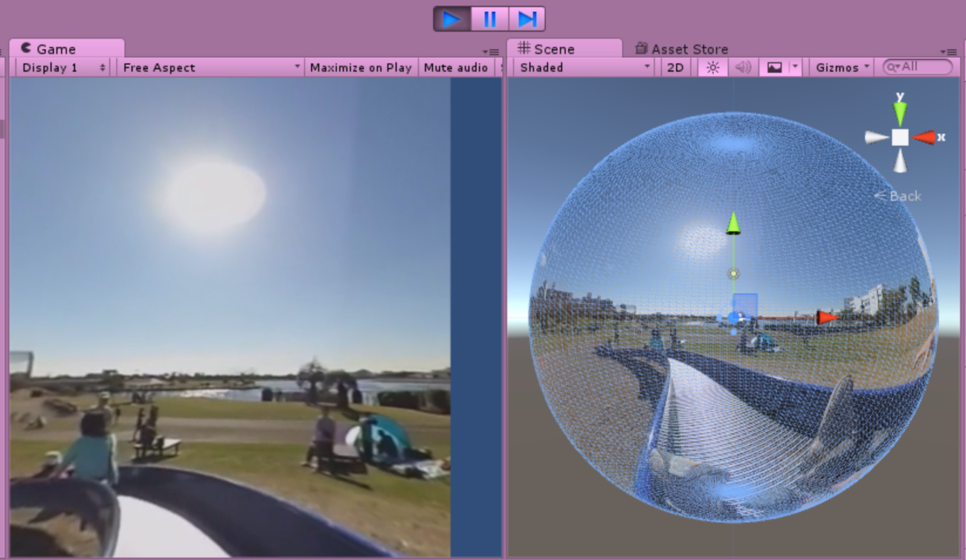
Task: Click the left white cone of orientation gizmo
Action: (877, 138)
